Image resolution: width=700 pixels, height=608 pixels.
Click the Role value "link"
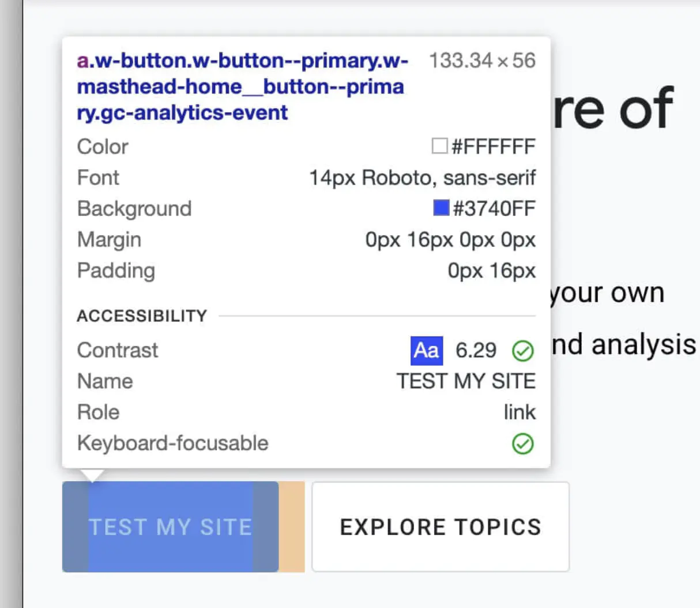click(x=520, y=412)
